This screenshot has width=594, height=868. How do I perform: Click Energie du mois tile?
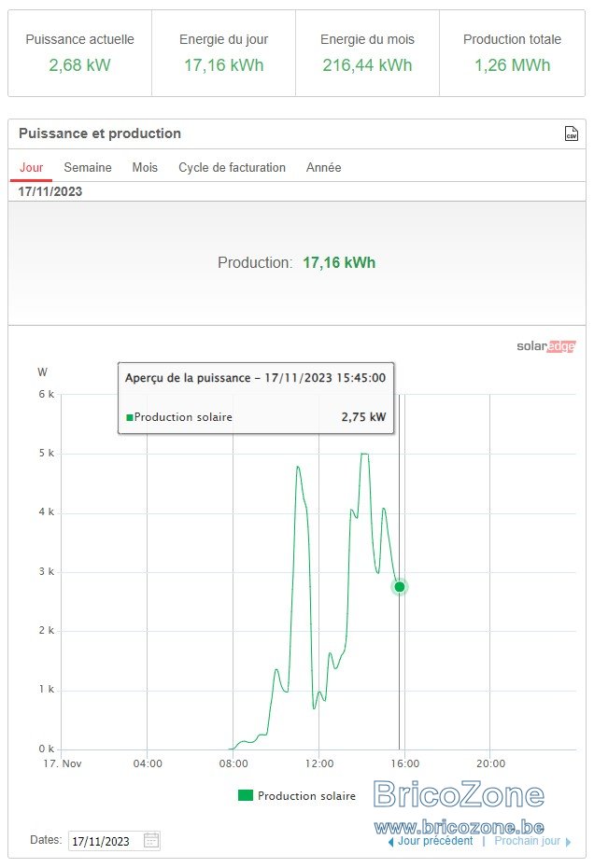pos(367,53)
